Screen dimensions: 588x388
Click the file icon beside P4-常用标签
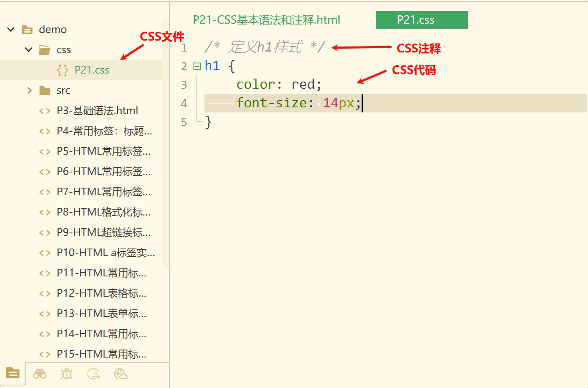(x=44, y=131)
